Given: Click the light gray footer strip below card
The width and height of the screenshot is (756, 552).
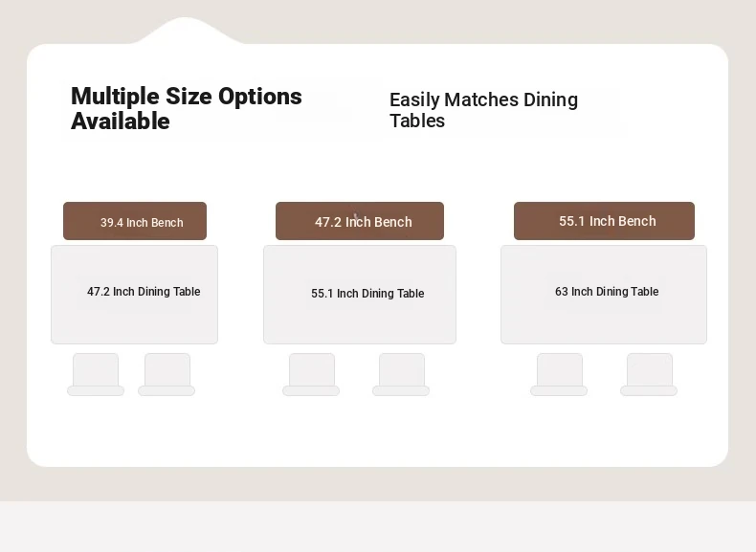Looking at the screenshot, I should coord(378,526).
